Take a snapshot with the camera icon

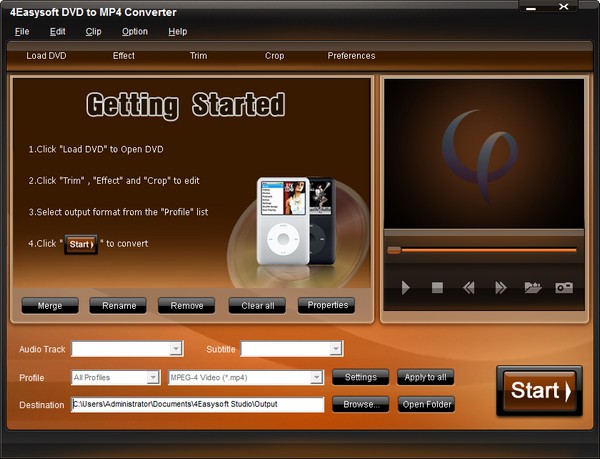[x=564, y=288]
